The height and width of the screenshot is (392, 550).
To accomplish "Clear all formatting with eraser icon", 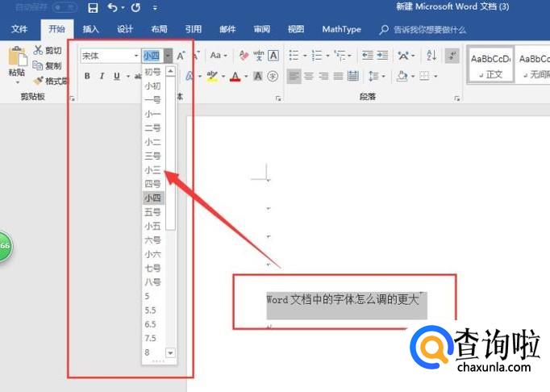I will [x=244, y=56].
